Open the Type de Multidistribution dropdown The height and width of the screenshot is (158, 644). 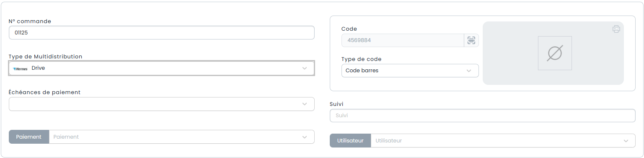(x=162, y=68)
